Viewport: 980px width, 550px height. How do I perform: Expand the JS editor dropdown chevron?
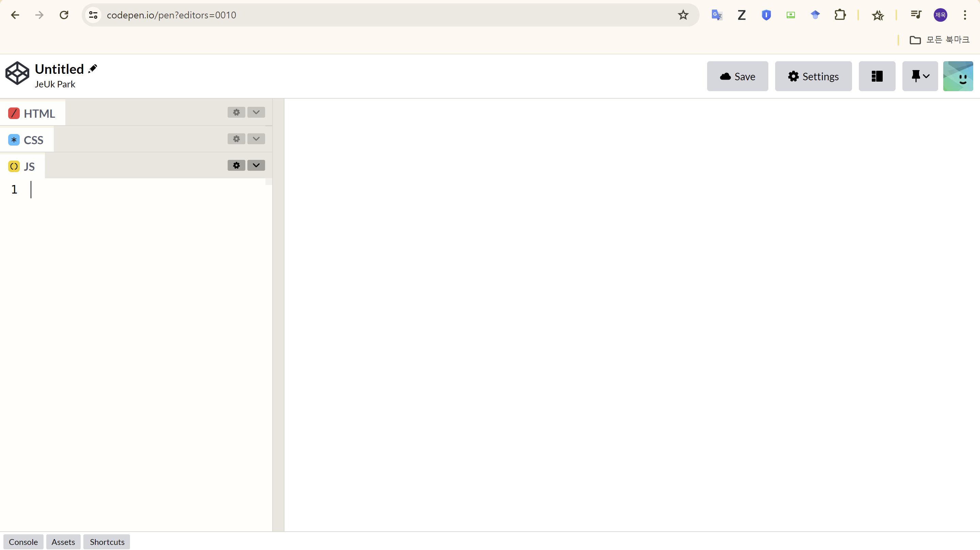point(256,165)
